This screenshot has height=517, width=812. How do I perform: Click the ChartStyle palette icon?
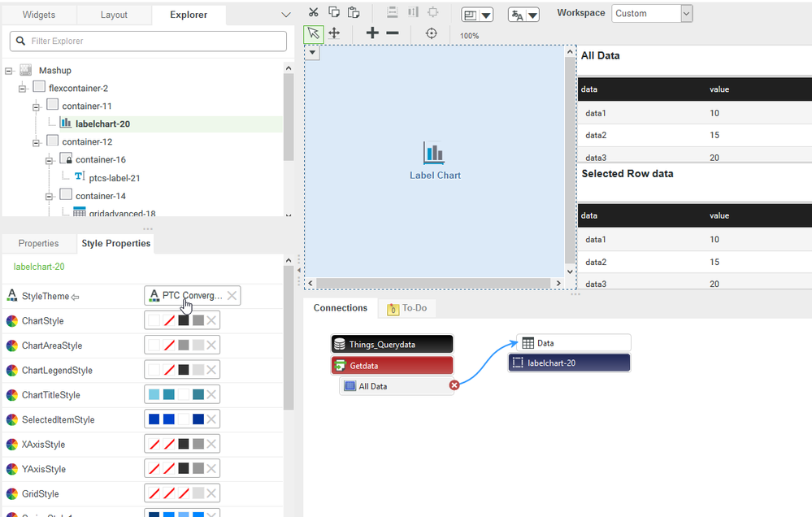[x=12, y=321]
